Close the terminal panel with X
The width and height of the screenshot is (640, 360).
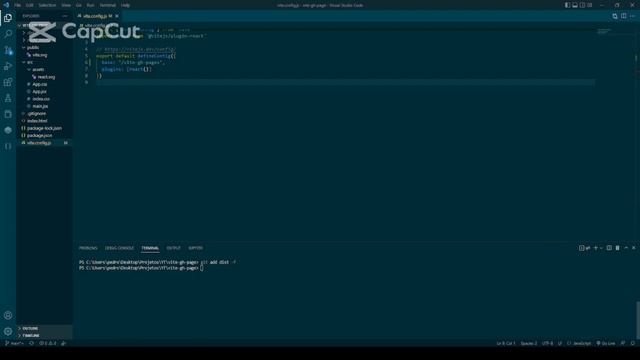[633, 248]
